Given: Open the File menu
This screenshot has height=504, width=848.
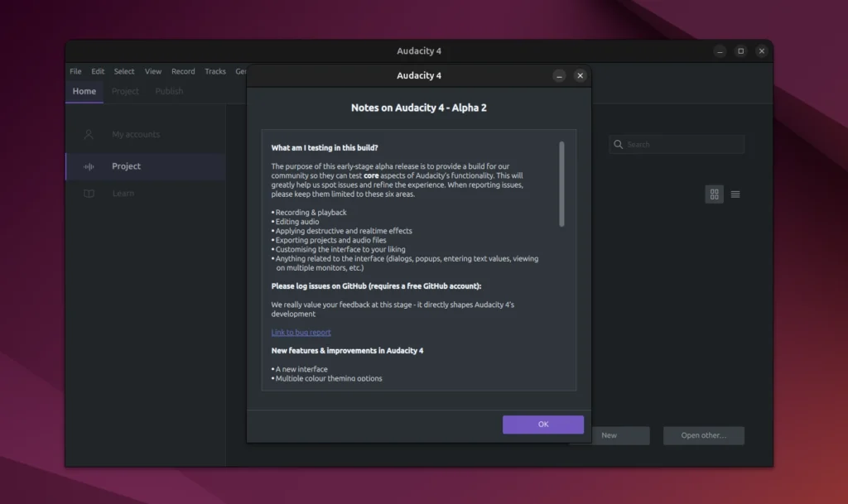Looking at the screenshot, I should [x=75, y=71].
